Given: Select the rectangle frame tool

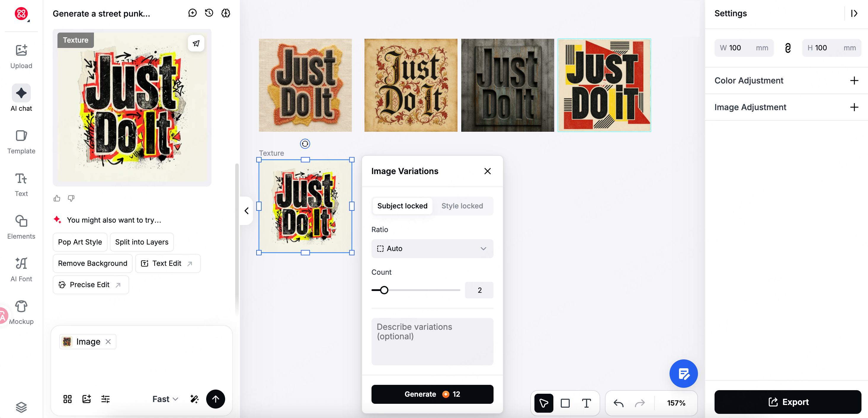Looking at the screenshot, I should pyautogui.click(x=565, y=403).
